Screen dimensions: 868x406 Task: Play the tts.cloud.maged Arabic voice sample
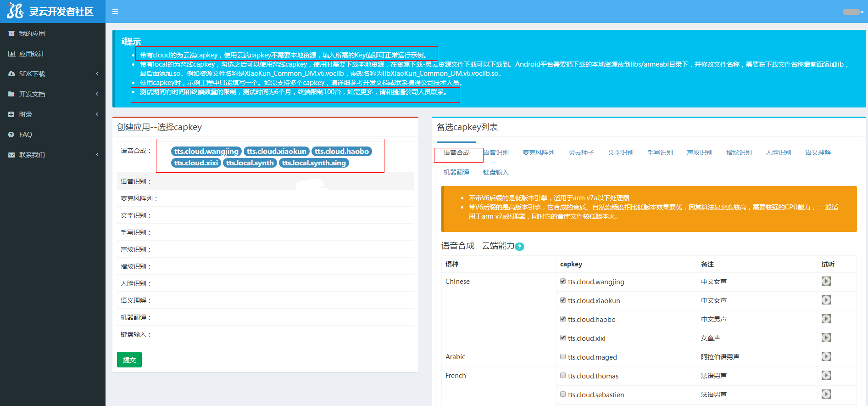coord(826,356)
